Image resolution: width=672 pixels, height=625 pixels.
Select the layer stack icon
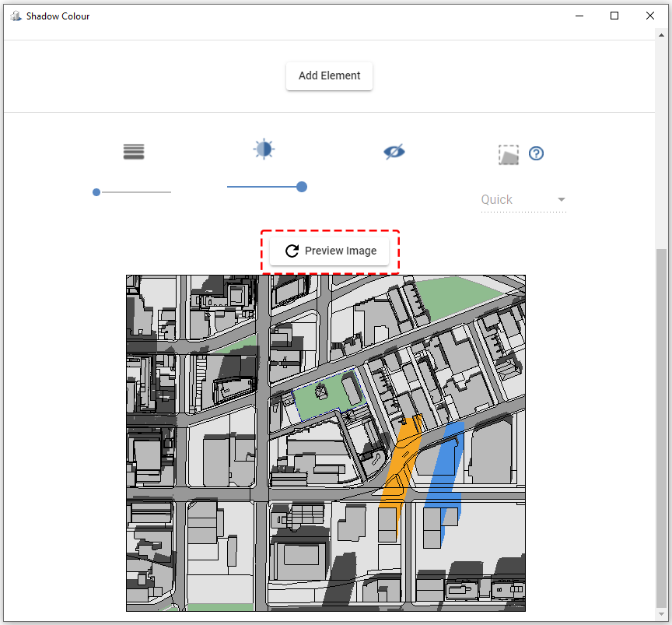tap(133, 151)
